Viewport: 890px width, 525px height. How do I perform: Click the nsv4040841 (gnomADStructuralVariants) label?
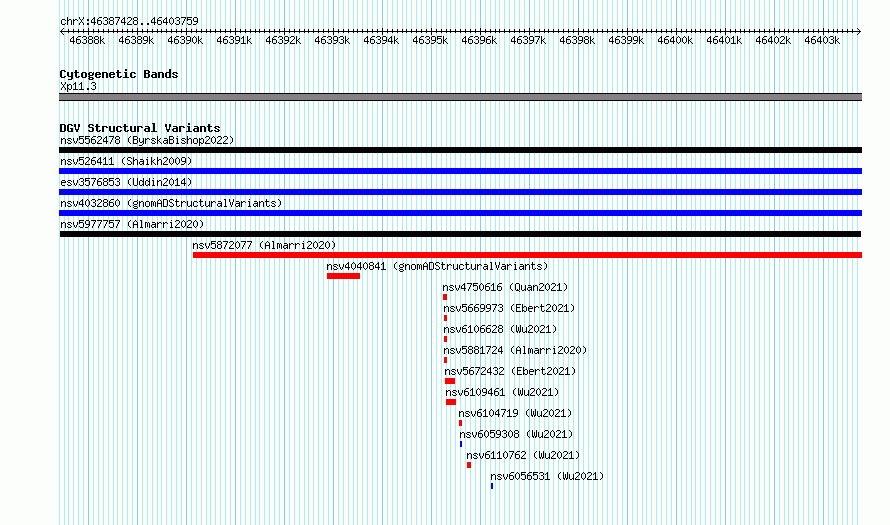[x=437, y=266]
